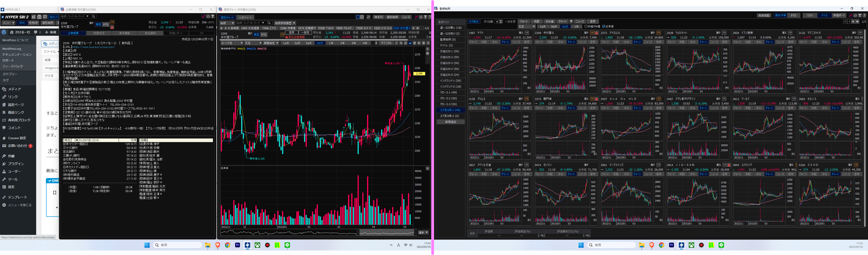Expand 銘柄参照履歴 dropdown
868x255 pixels.
[x=285, y=23]
